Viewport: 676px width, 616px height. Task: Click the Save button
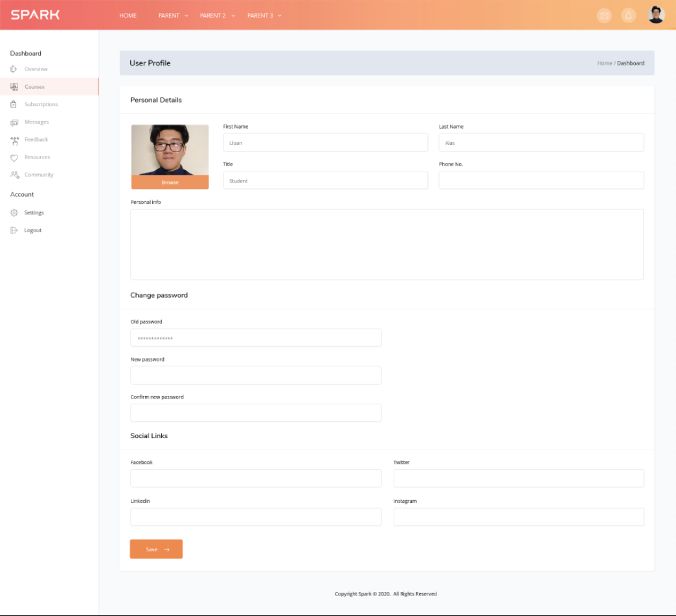coord(156,549)
